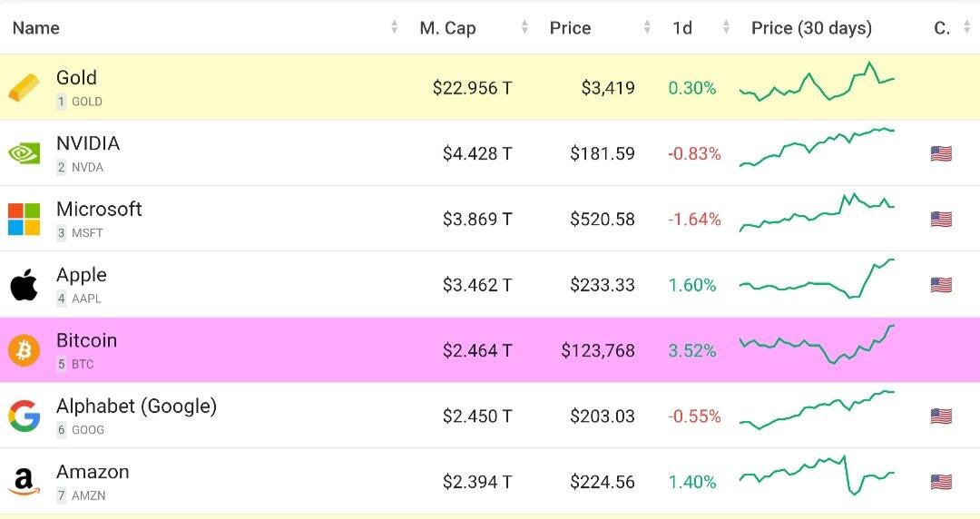Viewport: 980px width, 519px height.
Task: Sort table by Name column arrows
Action: 394,28
